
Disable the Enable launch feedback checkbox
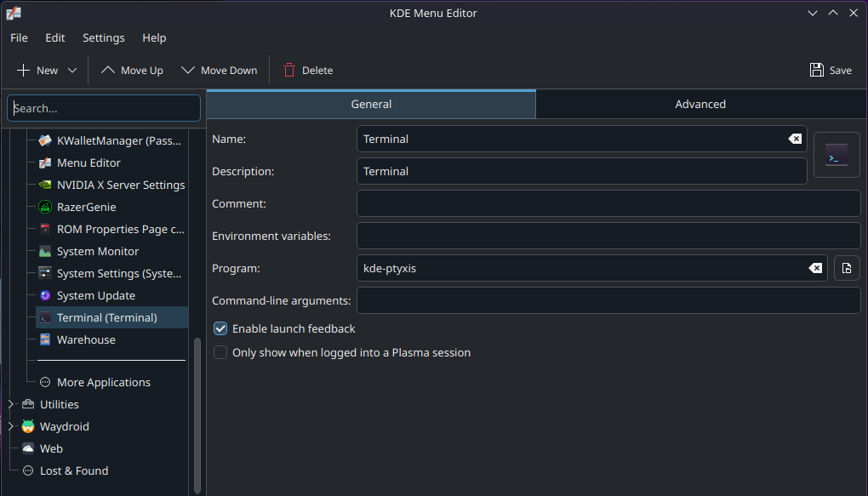click(220, 328)
